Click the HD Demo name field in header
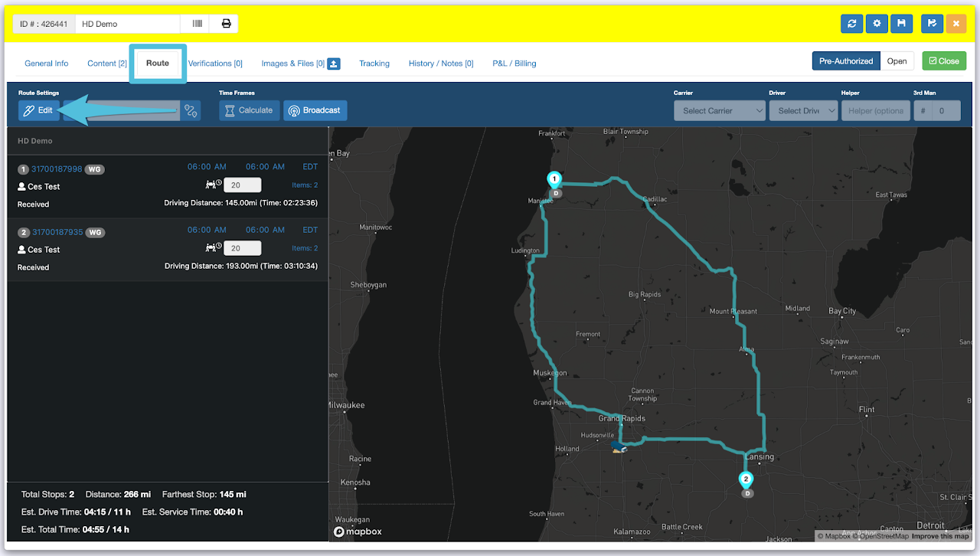 (x=127, y=24)
